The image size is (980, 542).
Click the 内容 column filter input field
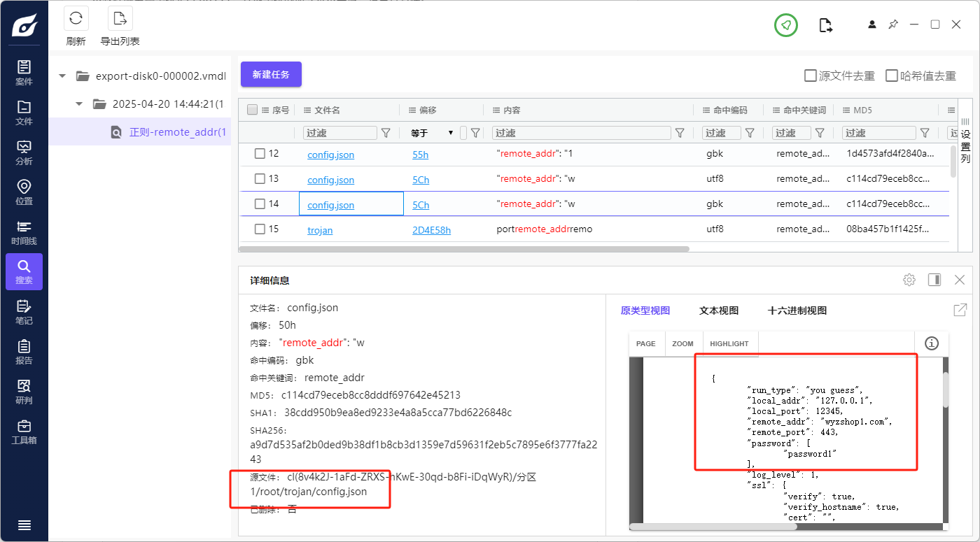581,133
